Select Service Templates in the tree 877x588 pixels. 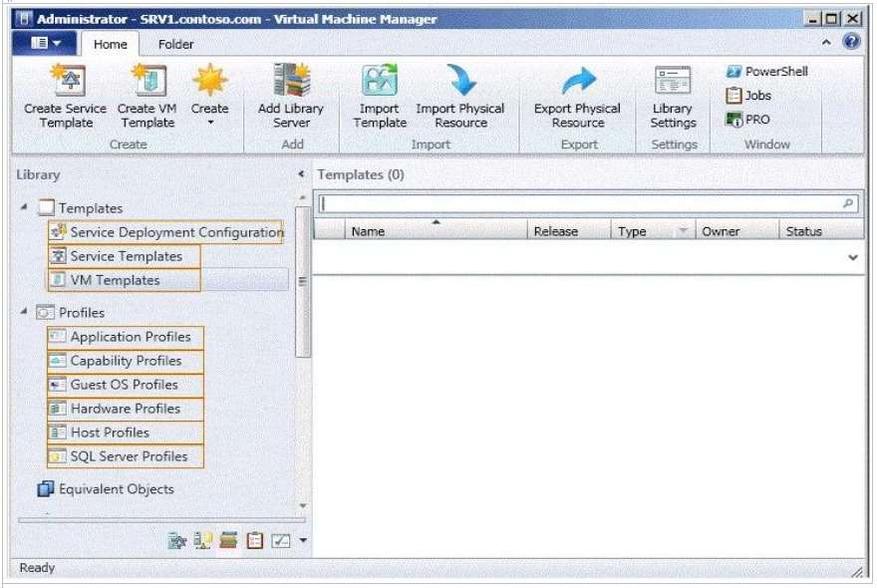(x=125, y=256)
